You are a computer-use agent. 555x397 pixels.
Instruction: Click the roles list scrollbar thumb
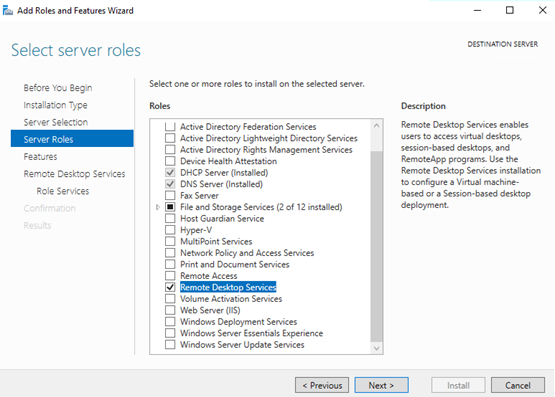point(377,246)
